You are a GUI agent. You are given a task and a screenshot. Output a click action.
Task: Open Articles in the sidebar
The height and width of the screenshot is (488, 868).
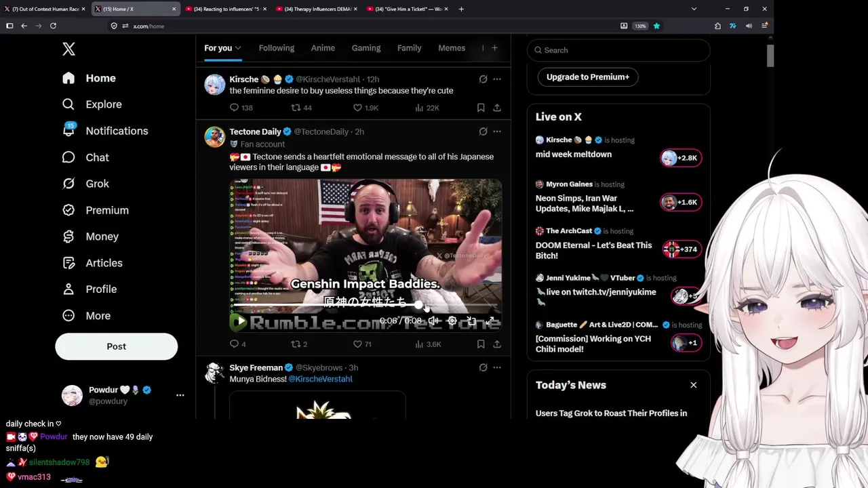pos(92,263)
